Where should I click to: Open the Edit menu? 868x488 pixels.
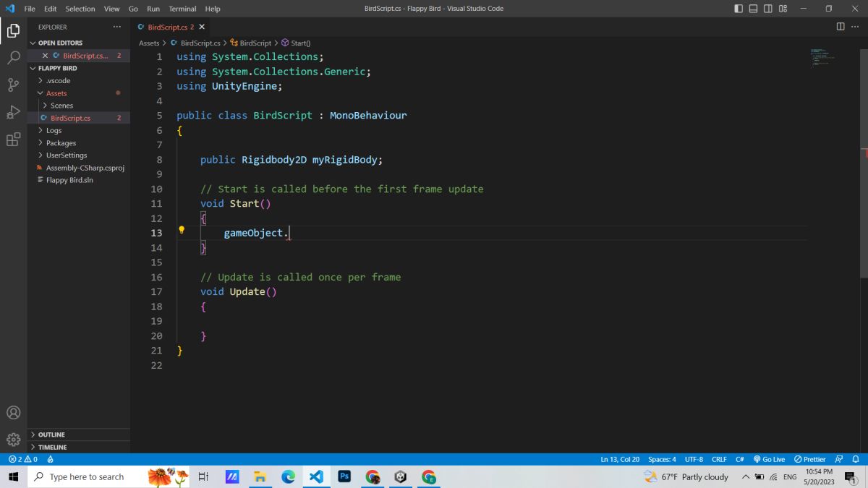pyautogui.click(x=50, y=9)
